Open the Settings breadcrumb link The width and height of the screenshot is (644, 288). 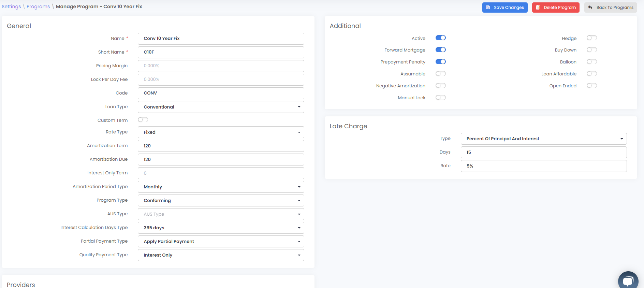(x=11, y=6)
